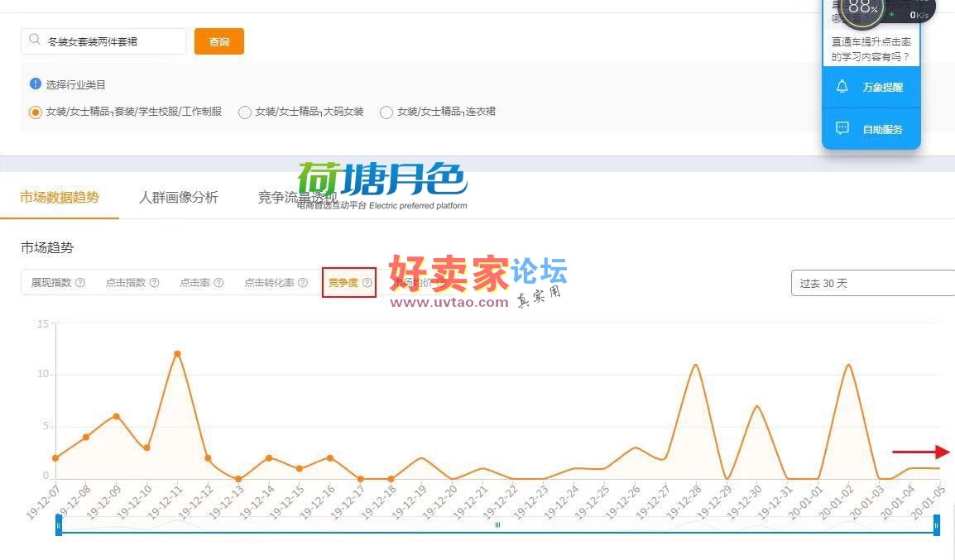This screenshot has width=955, height=560.
Task: Select 大码女装 category radio button
Action: [x=244, y=112]
